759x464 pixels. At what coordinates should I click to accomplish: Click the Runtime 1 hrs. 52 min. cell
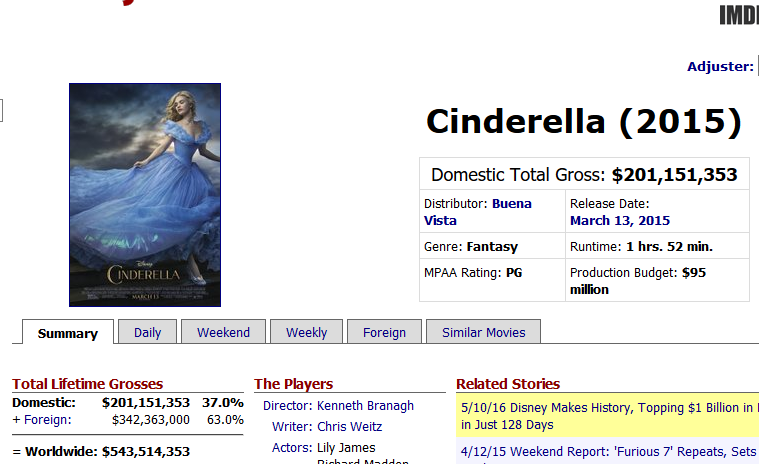pyautogui.click(x=657, y=246)
